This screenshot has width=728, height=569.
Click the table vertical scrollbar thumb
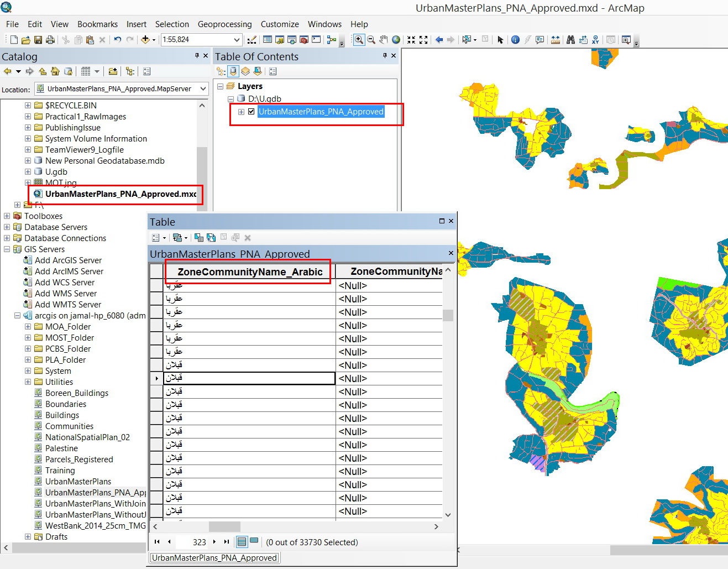[448, 315]
